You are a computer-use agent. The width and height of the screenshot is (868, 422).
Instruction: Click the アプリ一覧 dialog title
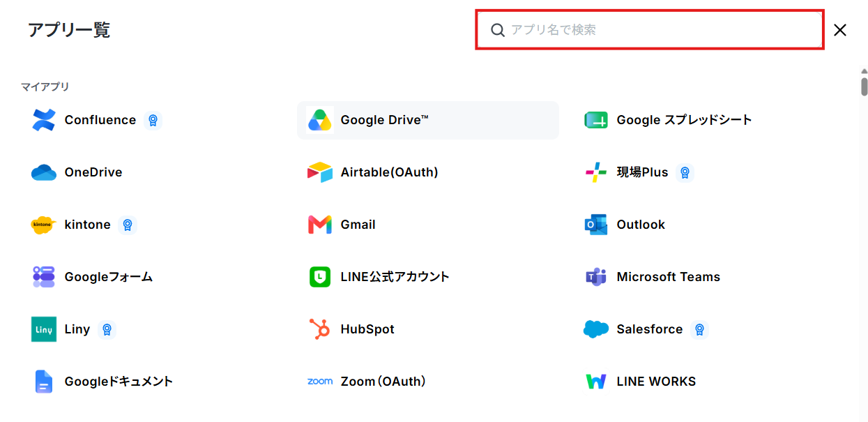coord(69,30)
